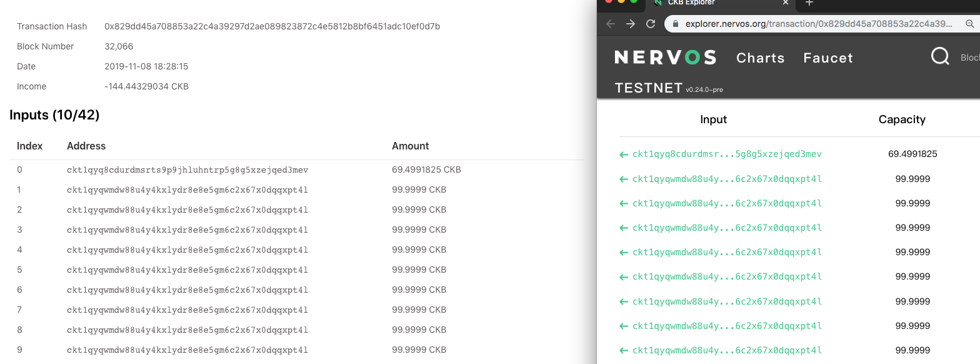Click the green arrow beside ckt1qyq8cdurdmsr input

(623, 154)
